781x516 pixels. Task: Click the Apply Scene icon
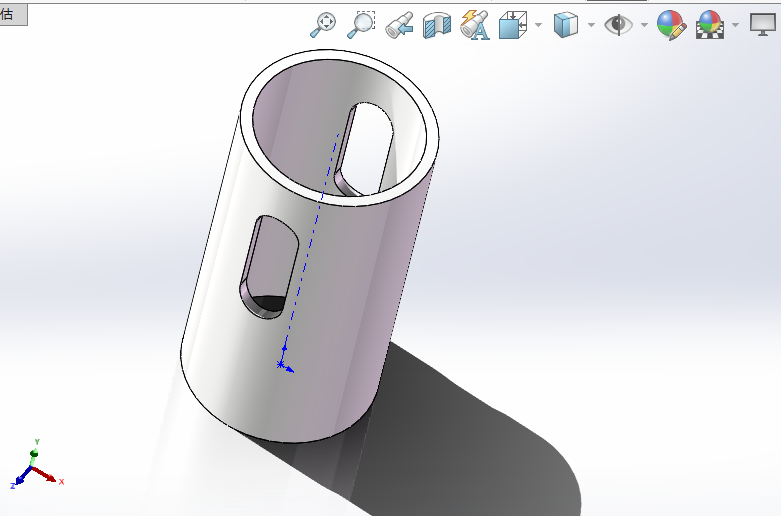709,25
